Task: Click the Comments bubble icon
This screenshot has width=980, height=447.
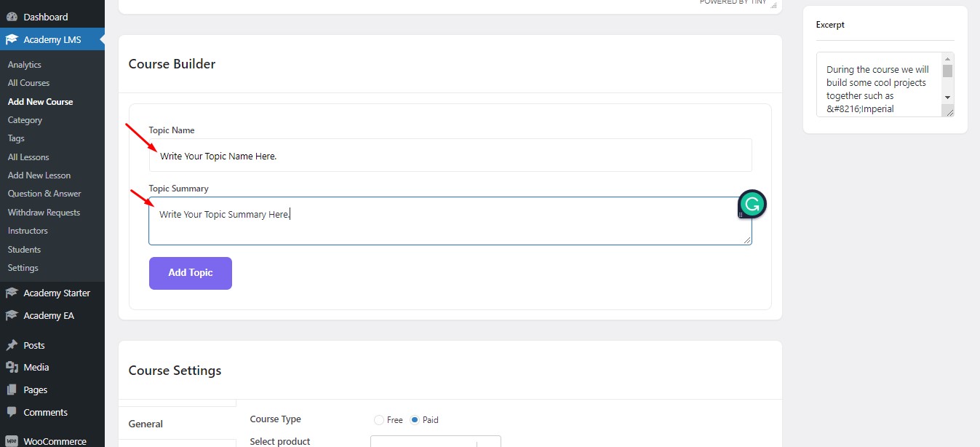Action: point(11,412)
